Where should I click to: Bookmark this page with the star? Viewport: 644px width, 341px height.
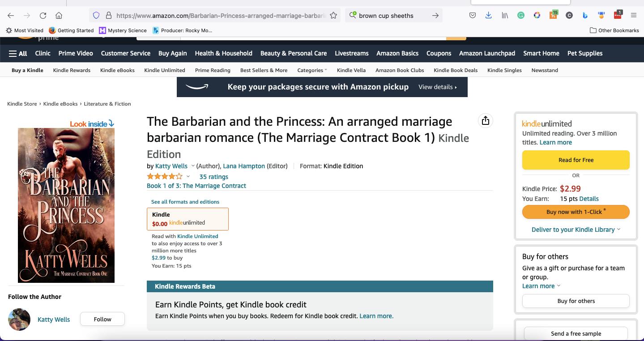click(x=333, y=15)
